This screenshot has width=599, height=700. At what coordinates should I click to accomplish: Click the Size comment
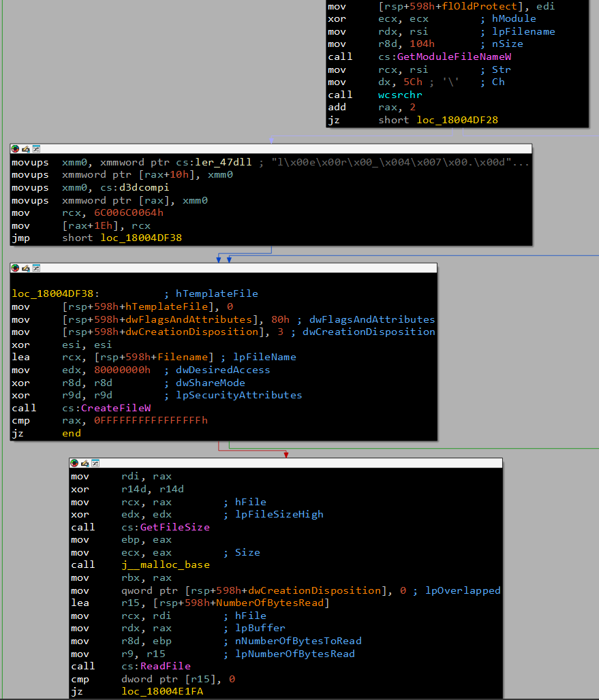(247, 553)
